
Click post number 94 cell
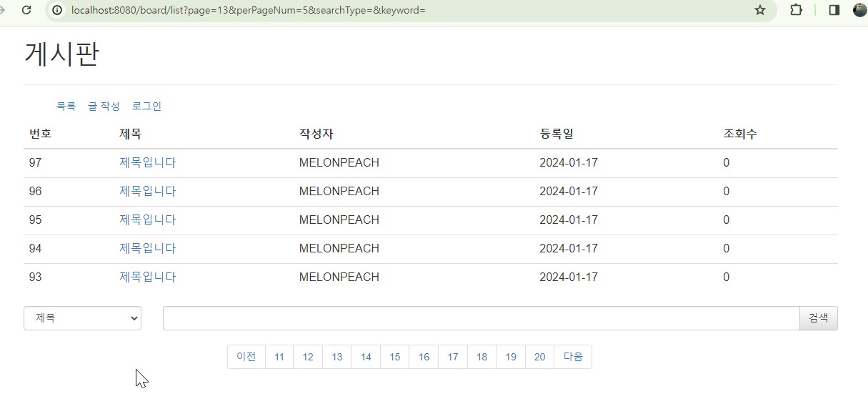click(36, 248)
